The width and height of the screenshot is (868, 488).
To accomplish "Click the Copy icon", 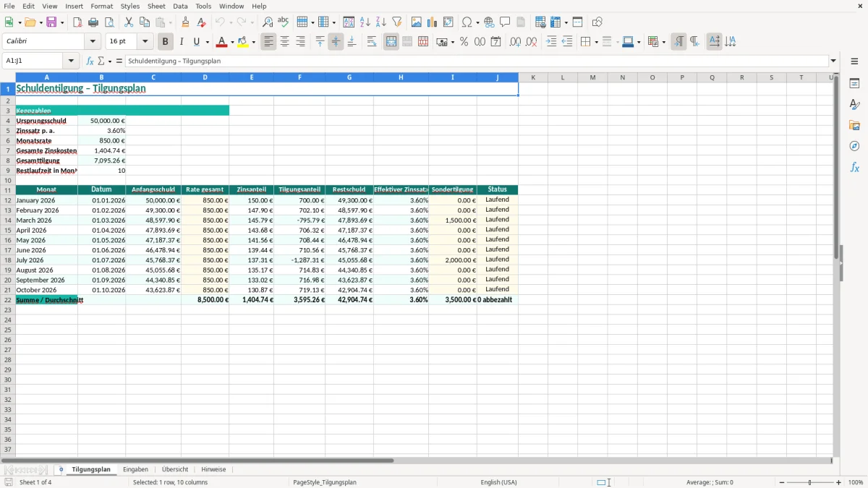I will pyautogui.click(x=145, y=22).
